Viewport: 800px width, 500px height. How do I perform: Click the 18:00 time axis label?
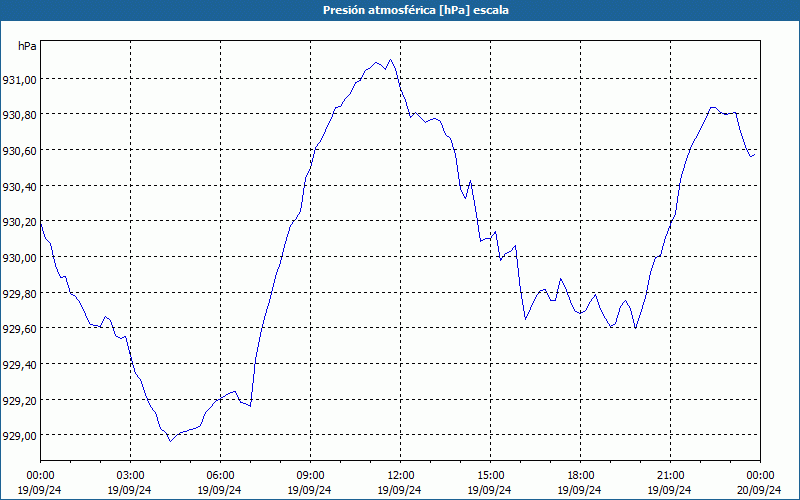pyautogui.click(x=580, y=476)
